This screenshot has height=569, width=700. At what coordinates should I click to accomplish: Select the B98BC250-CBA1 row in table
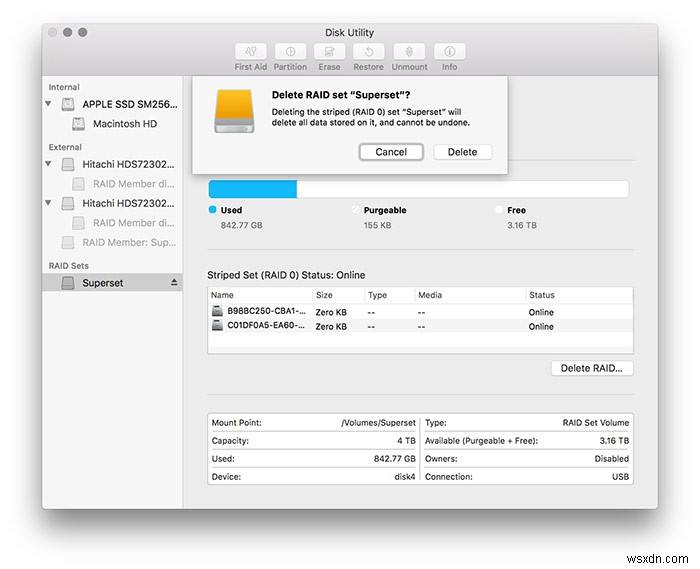coord(420,311)
